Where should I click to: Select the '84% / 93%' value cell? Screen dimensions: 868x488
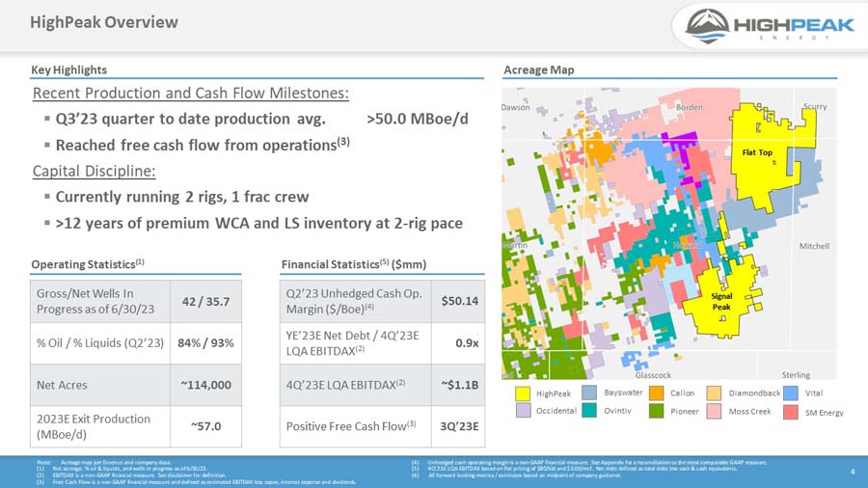pyautogui.click(x=206, y=343)
